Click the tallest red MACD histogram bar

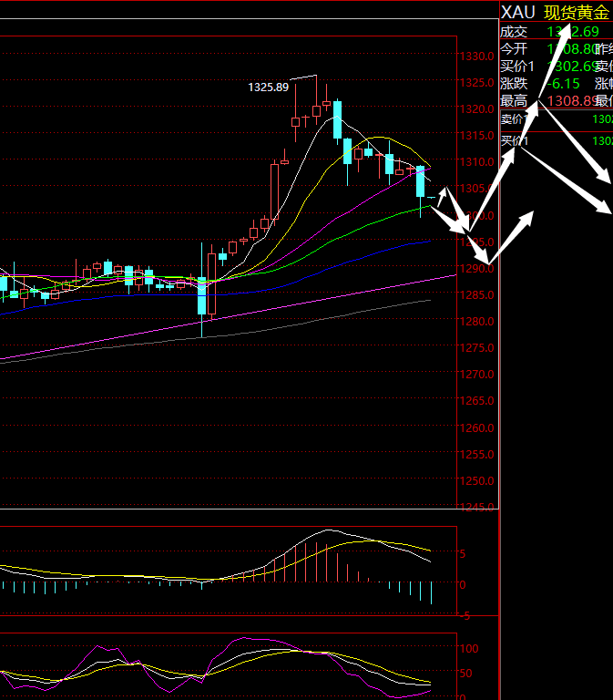pos(316,562)
